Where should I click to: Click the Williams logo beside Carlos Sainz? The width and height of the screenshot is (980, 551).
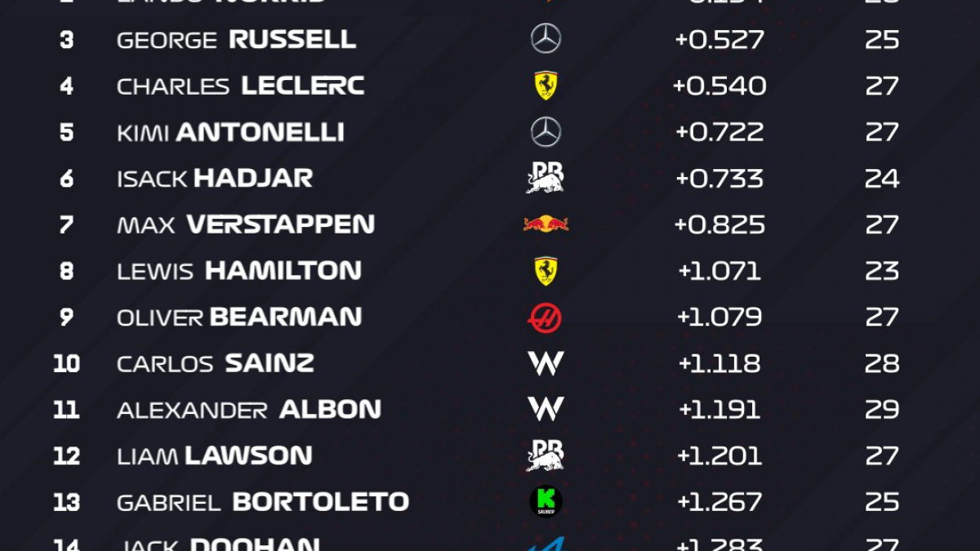pos(546,363)
